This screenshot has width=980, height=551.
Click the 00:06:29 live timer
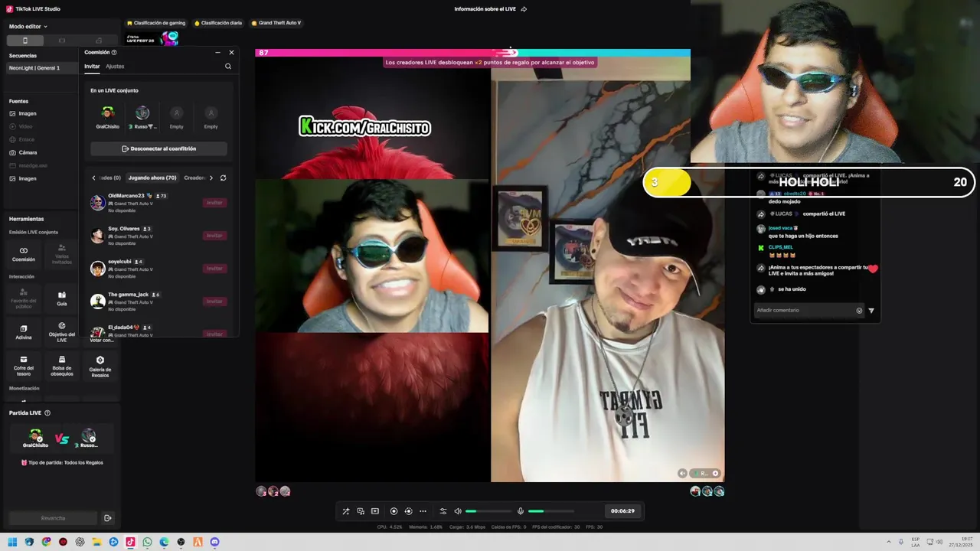tap(622, 511)
